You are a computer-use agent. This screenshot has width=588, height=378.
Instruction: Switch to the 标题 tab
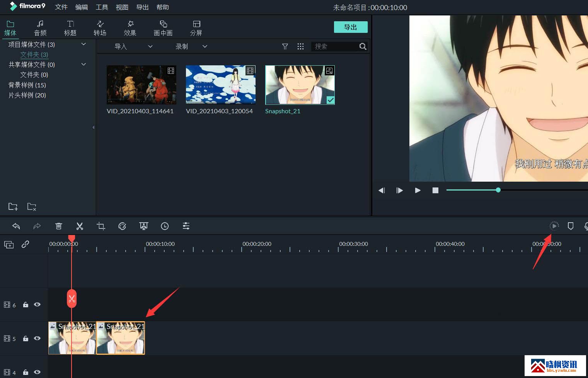click(x=70, y=28)
